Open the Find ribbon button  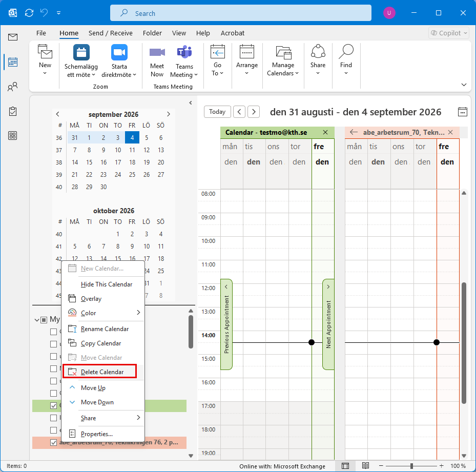click(346, 60)
